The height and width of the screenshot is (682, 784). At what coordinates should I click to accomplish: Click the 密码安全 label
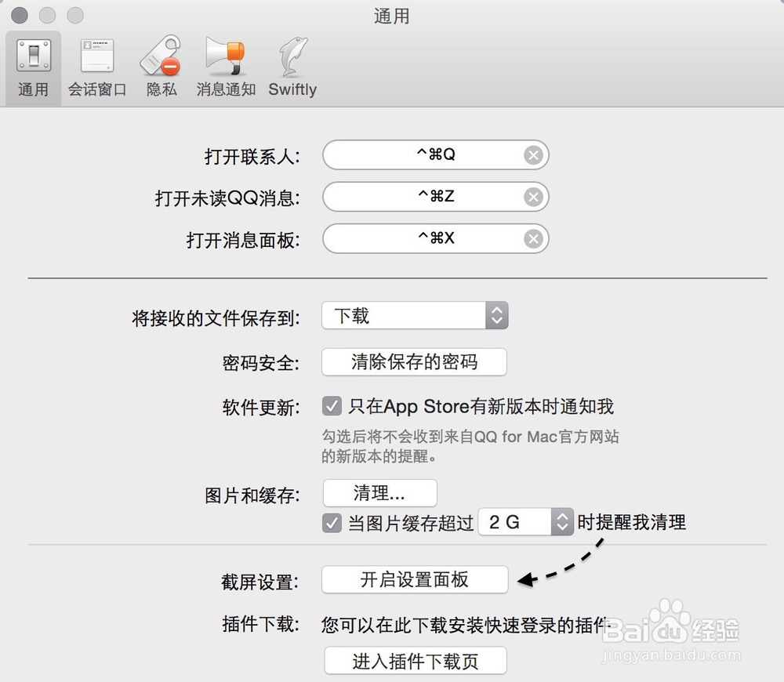pyautogui.click(x=261, y=363)
